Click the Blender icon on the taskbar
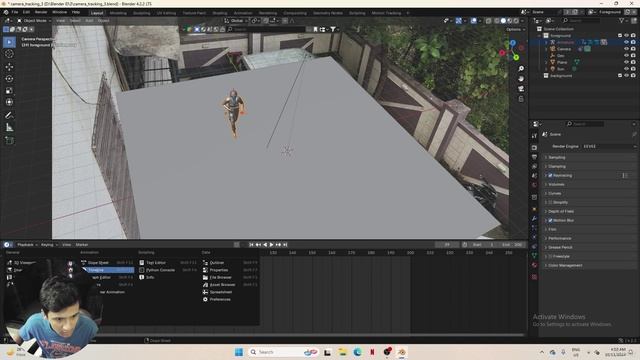 (402, 352)
